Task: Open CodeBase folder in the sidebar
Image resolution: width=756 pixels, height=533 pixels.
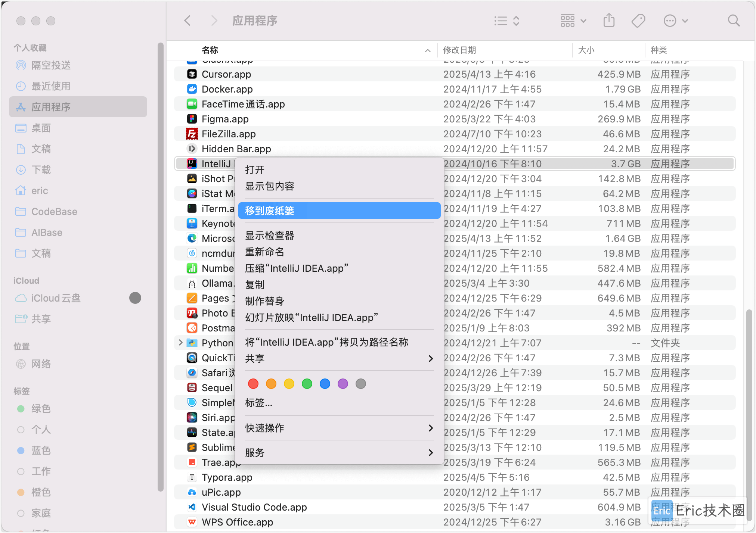Action: (78, 212)
